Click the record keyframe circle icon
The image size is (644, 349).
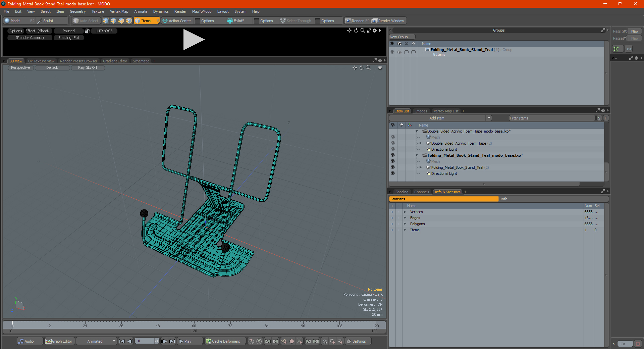pyautogui.click(x=292, y=341)
